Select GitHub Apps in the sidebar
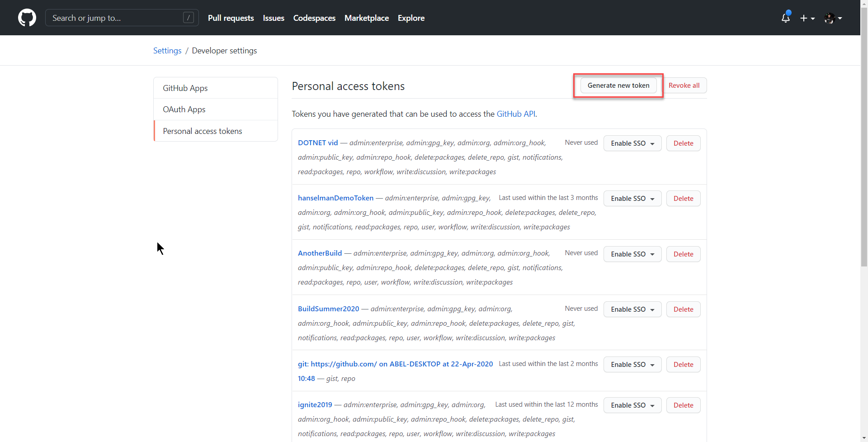 coord(185,88)
